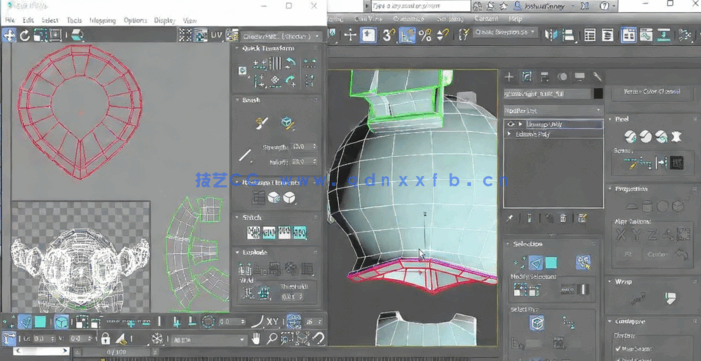Click Break icon in Explode rollout
The height and width of the screenshot is (361, 701).
click(245, 269)
